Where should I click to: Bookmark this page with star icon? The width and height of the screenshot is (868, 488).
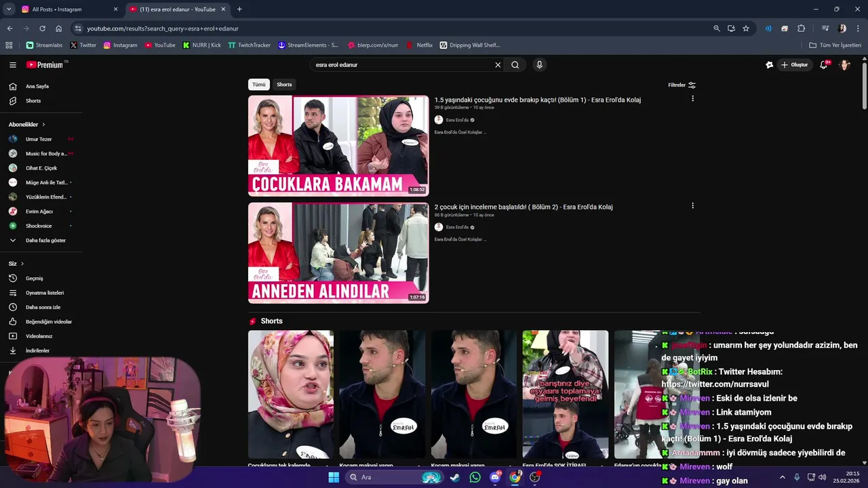point(746,28)
